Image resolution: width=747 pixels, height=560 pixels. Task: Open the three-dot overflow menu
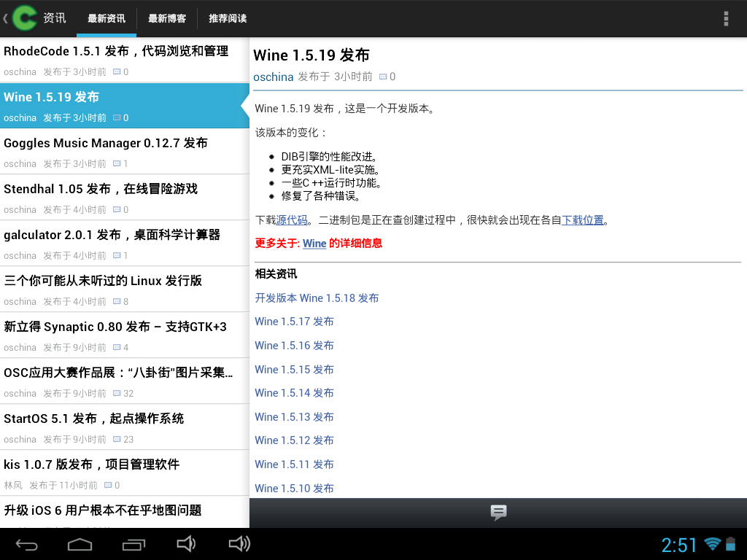pos(725,18)
